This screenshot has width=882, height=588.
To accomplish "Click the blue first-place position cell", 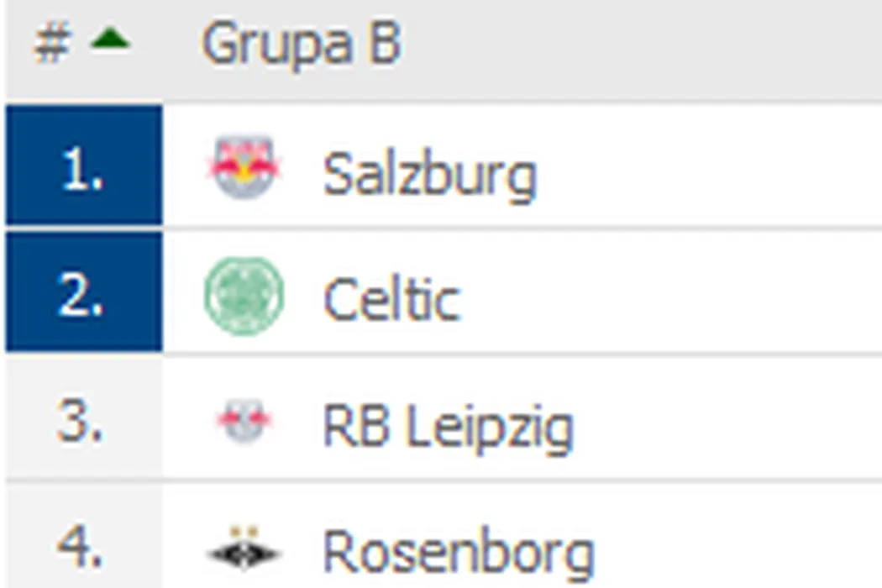I will 84,166.
